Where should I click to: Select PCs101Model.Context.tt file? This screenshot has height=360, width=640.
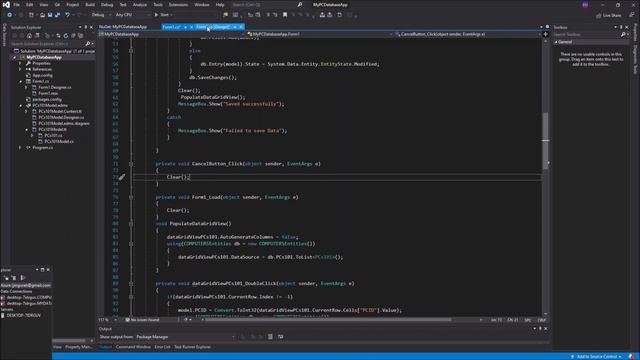click(x=60, y=111)
